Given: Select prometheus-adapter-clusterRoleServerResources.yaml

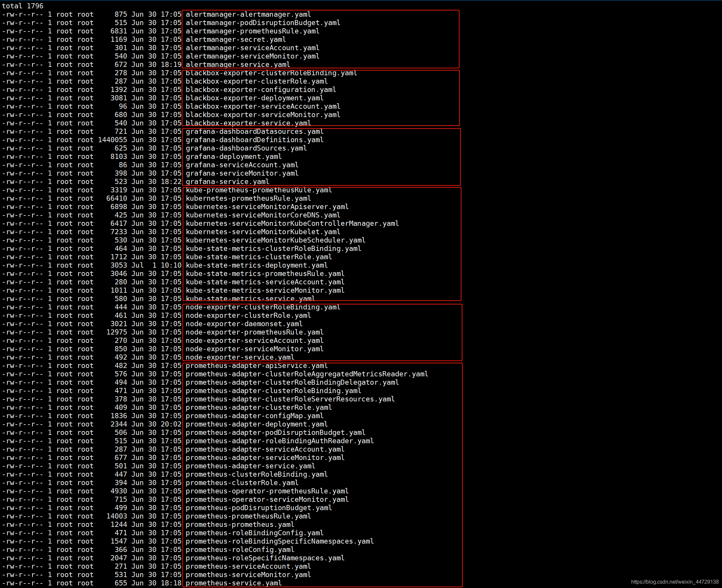Looking at the screenshot, I should point(290,399).
